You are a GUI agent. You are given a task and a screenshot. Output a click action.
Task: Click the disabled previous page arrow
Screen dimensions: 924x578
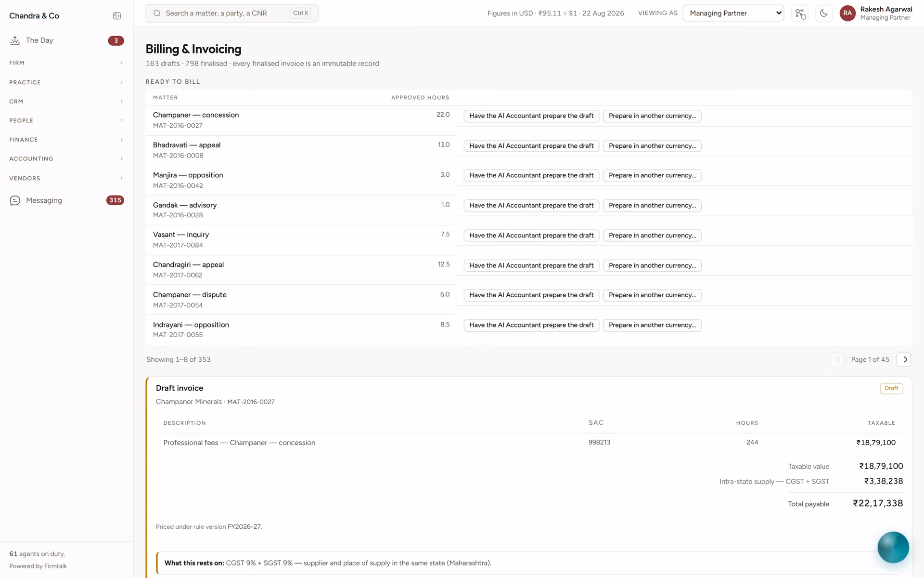[837, 360]
